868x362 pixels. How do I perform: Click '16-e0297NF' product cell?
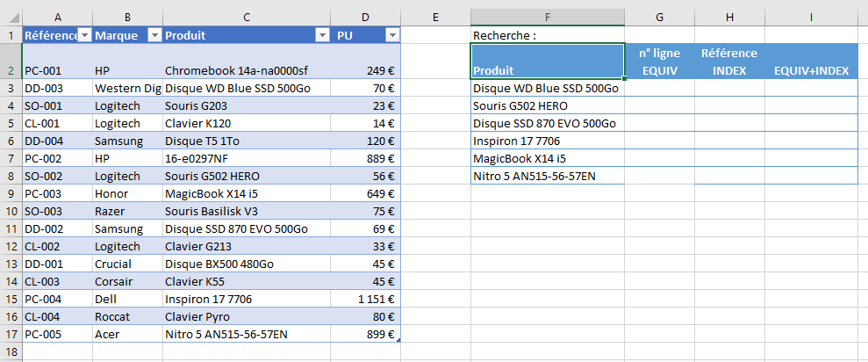pyautogui.click(x=247, y=158)
